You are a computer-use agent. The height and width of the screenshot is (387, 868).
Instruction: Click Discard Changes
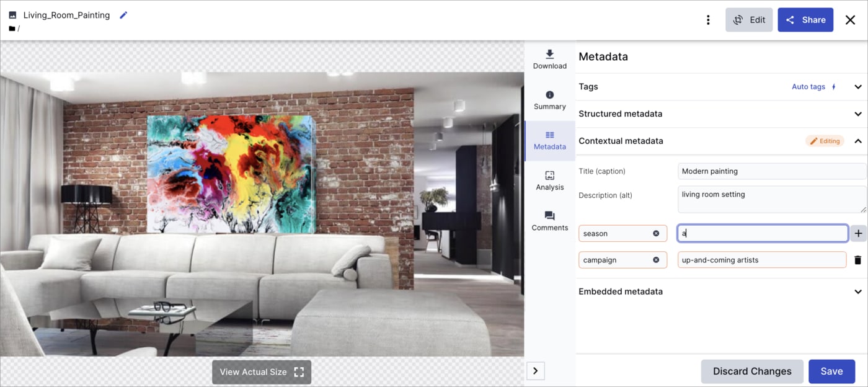(x=751, y=371)
